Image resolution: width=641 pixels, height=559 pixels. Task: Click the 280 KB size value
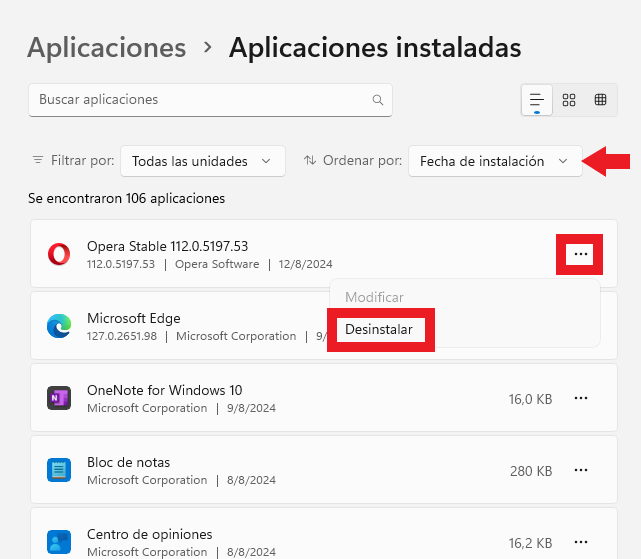[x=531, y=471]
